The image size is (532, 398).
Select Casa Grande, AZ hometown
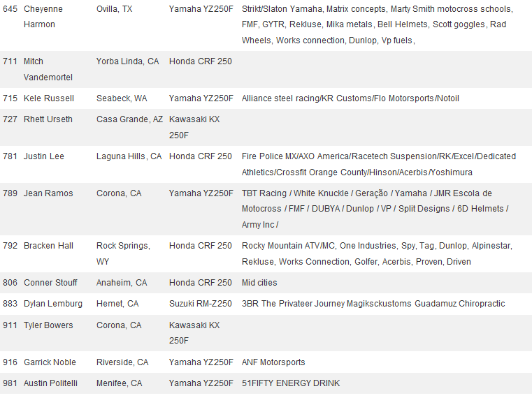click(129, 119)
